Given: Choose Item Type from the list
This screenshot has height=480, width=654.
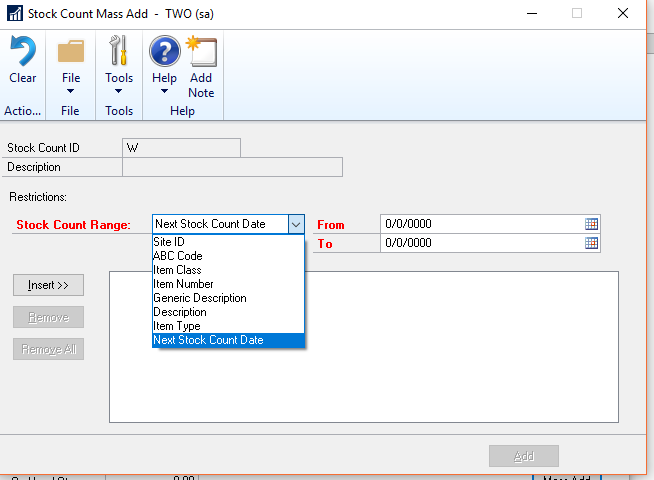Looking at the screenshot, I should click(x=176, y=326).
